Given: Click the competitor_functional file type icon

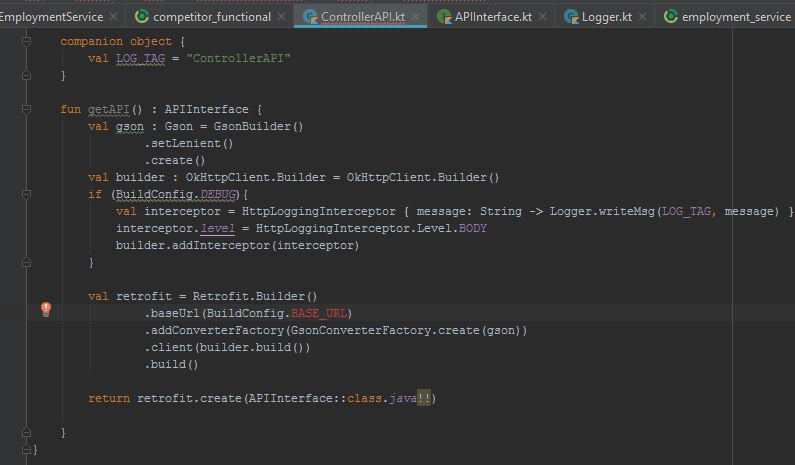Looking at the screenshot, I should click(142, 17).
